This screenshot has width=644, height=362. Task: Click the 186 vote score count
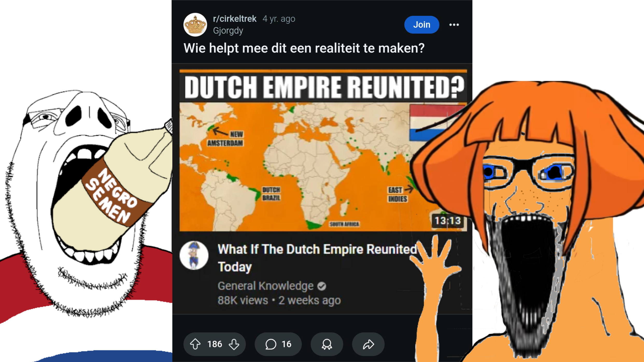pos(215,344)
